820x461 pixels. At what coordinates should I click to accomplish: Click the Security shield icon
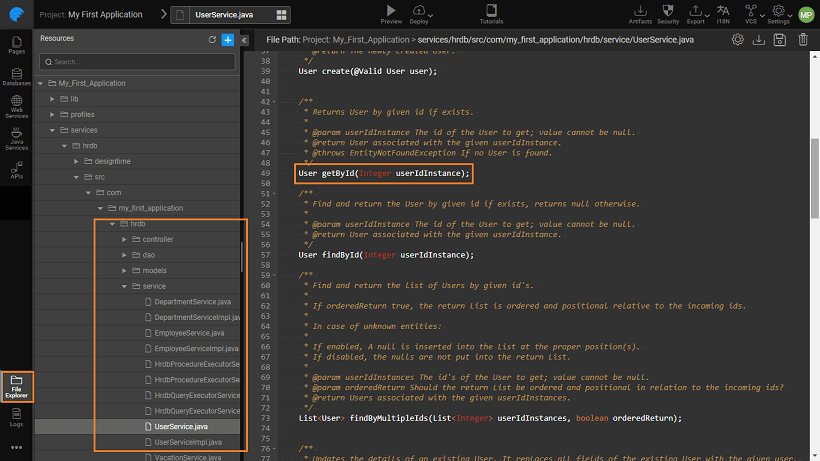[x=668, y=13]
